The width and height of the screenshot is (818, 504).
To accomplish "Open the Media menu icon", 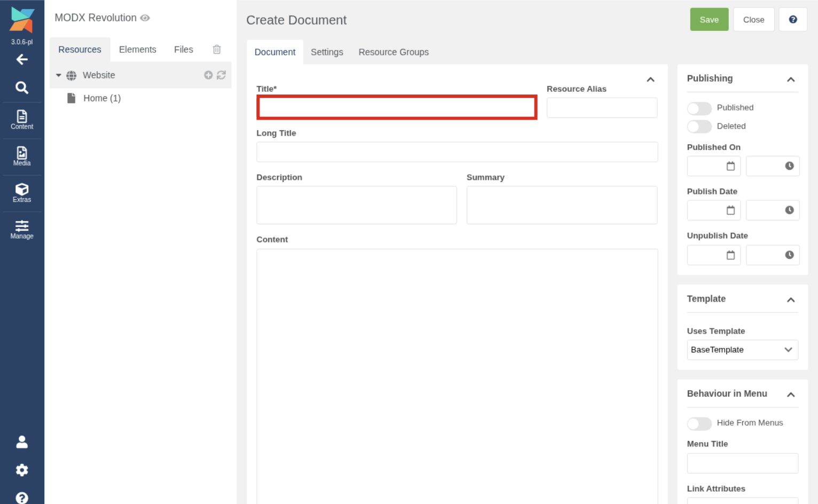I will point(22,156).
